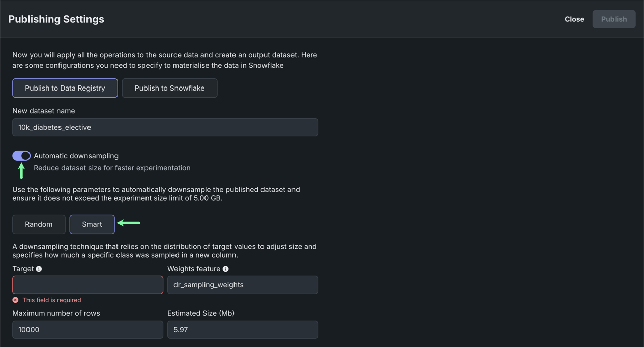Switch to Publish to Snowflake

(169, 88)
